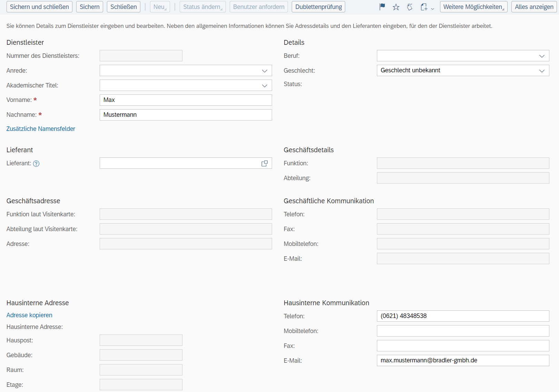Click the Schließen button
This screenshot has height=392, width=559.
[x=123, y=7]
